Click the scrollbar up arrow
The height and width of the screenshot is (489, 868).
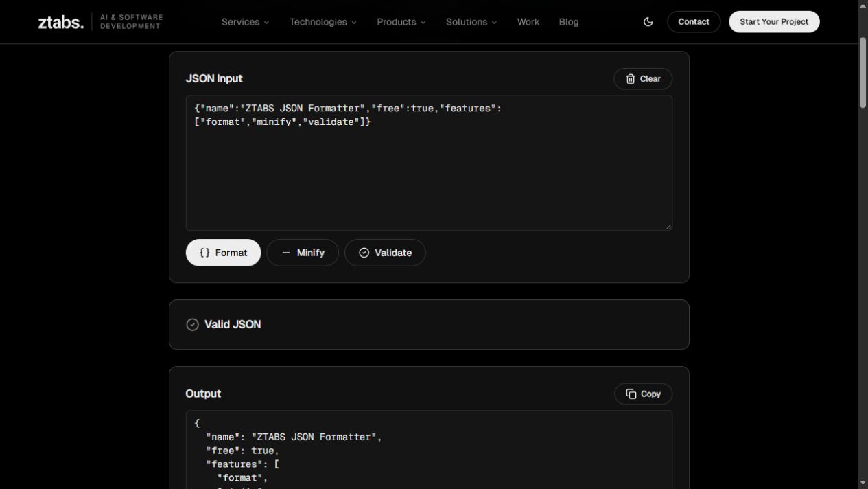(x=863, y=5)
